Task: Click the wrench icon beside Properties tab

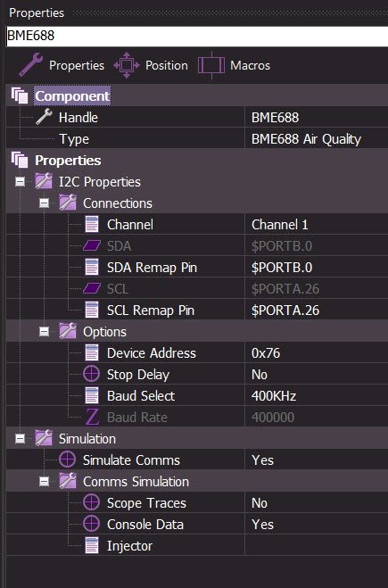Action: point(30,65)
